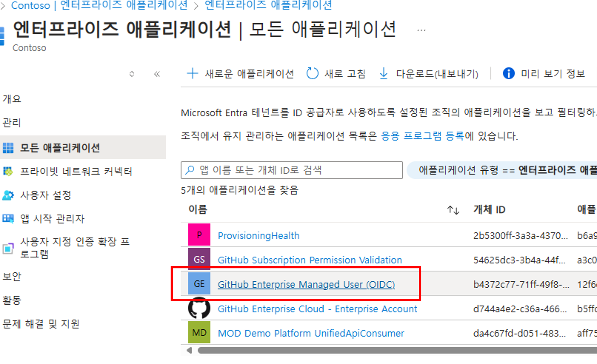The image size is (597, 364).
Task: Click the 다운로드 download arrow icon
Action: pyautogui.click(x=383, y=73)
